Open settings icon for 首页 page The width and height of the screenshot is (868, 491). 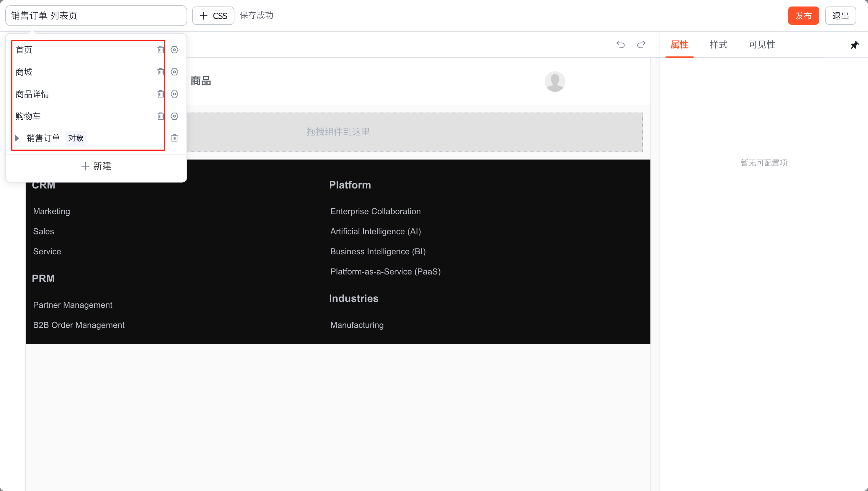(174, 50)
